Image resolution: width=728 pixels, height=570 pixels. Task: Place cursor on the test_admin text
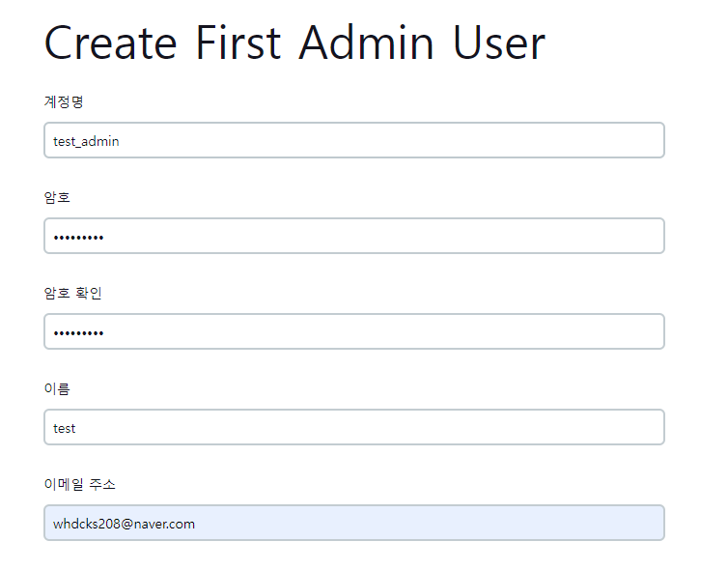coord(86,141)
